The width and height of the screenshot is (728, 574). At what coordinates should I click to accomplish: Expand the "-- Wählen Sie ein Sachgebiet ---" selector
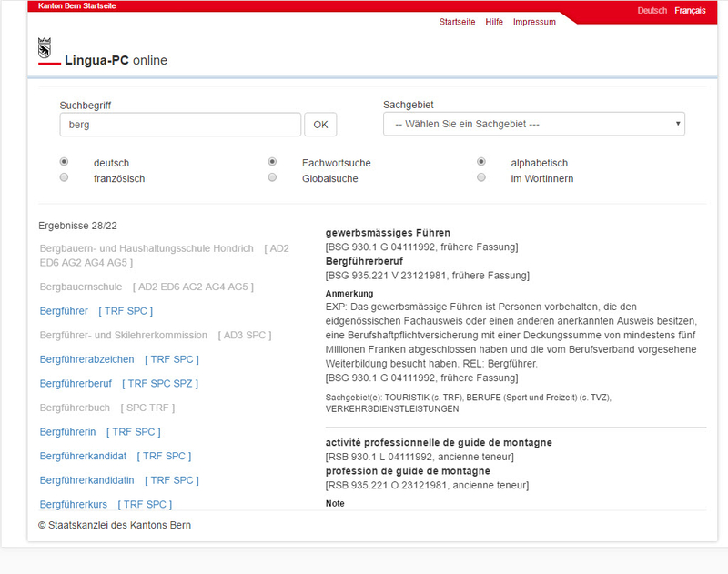535,124
